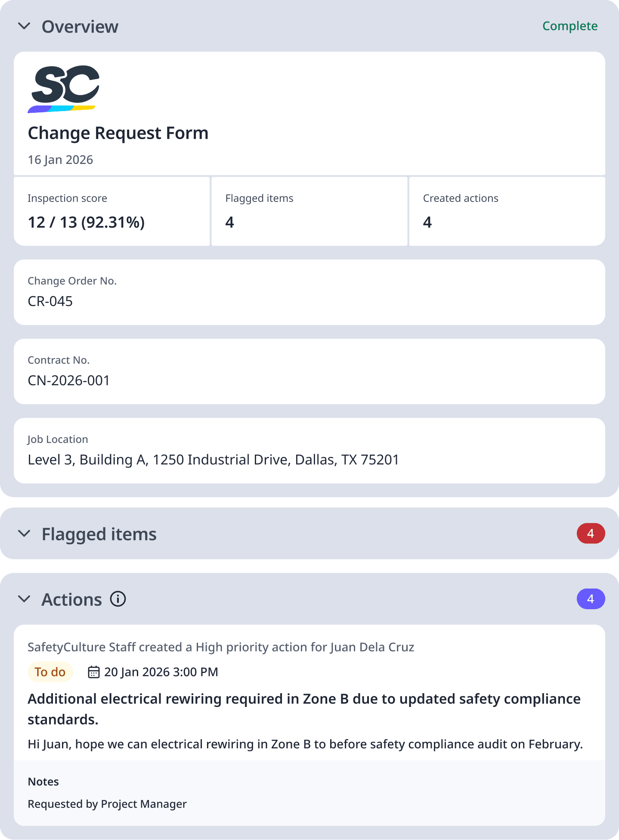
Task: Click the SafetyCulture SC logo
Action: click(63, 89)
